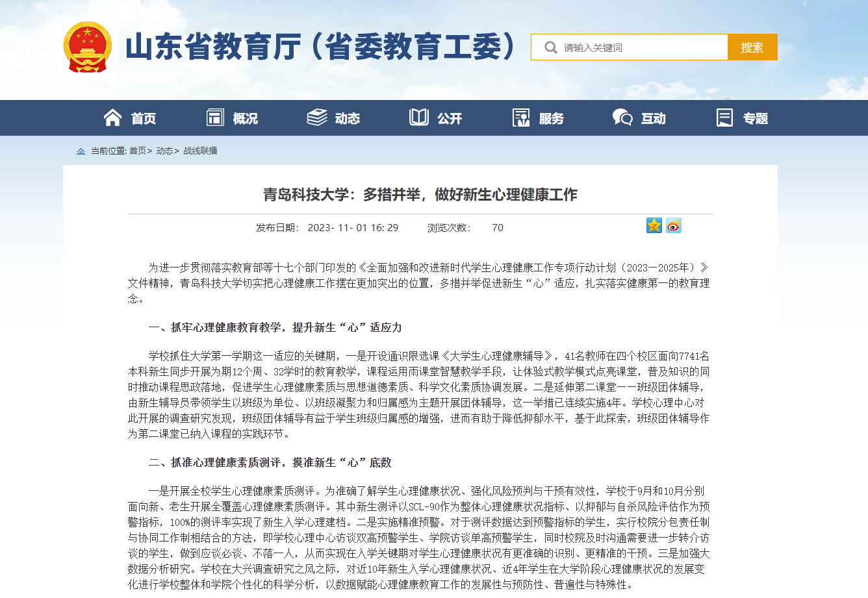The width and height of the screenshot is (868, 598).
Task: Click the house icon for 首页
Action: point(112,118)
